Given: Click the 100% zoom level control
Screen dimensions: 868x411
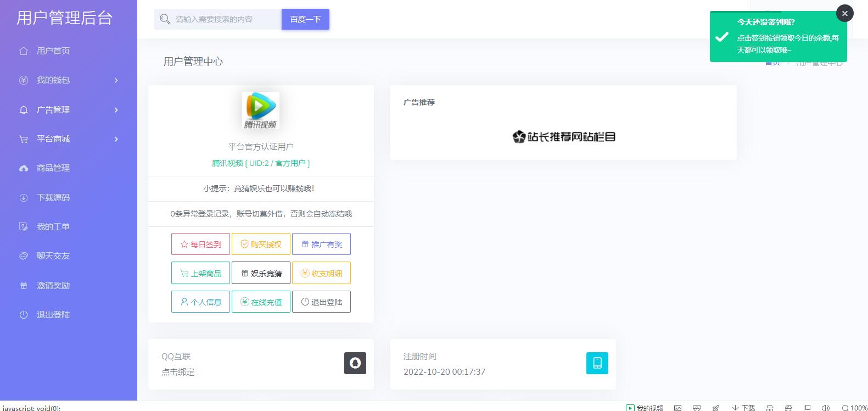Looking at the screenshot, I should click(x=854, y=408).
